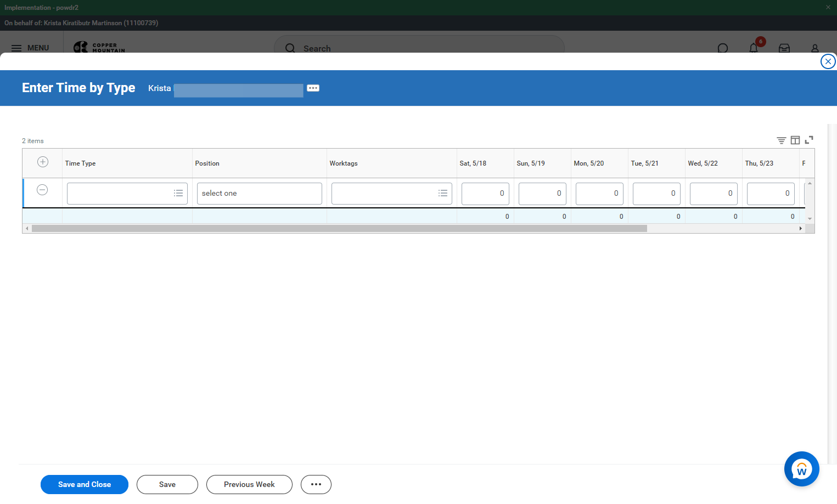837x504 pixels.
Task: Open the messages speech bubble icon
Action: [723, 48]
